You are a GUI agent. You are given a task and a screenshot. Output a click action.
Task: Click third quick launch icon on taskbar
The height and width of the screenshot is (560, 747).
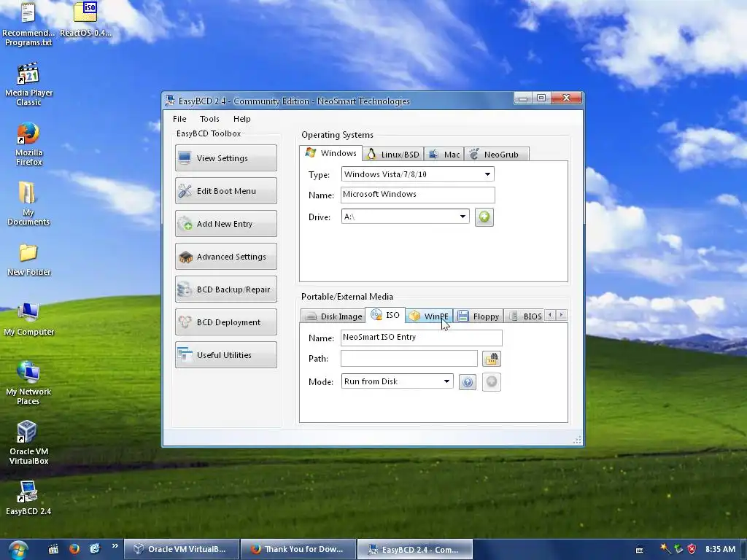pyautogui.click(x=95, y=549)
